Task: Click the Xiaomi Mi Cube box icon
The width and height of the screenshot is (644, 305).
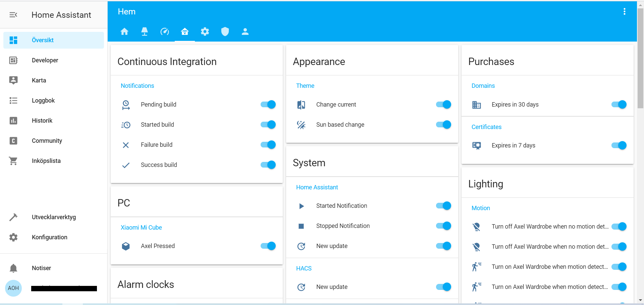Action: tap(126, 246)
